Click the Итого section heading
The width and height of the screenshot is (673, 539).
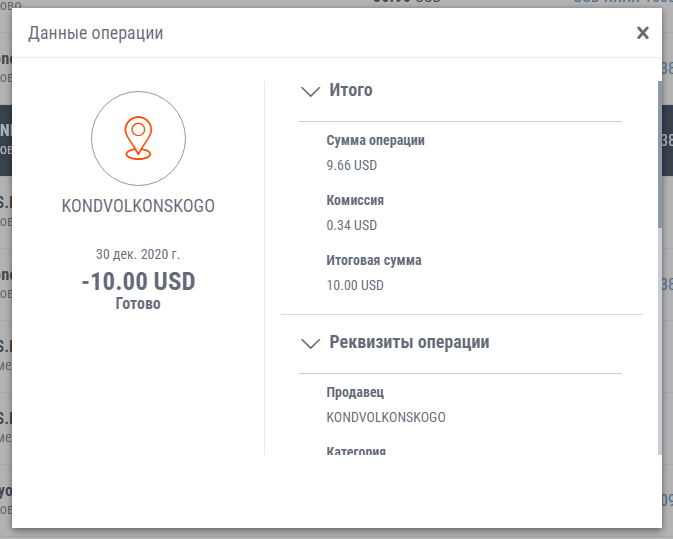351,90
